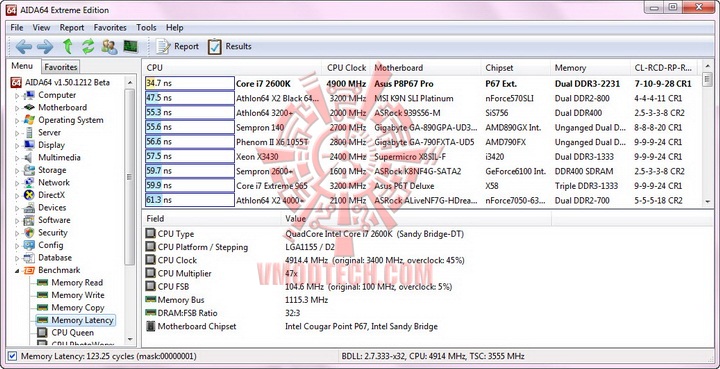
Task: Switch to the Favorites tab
Action: coord(61,67)
